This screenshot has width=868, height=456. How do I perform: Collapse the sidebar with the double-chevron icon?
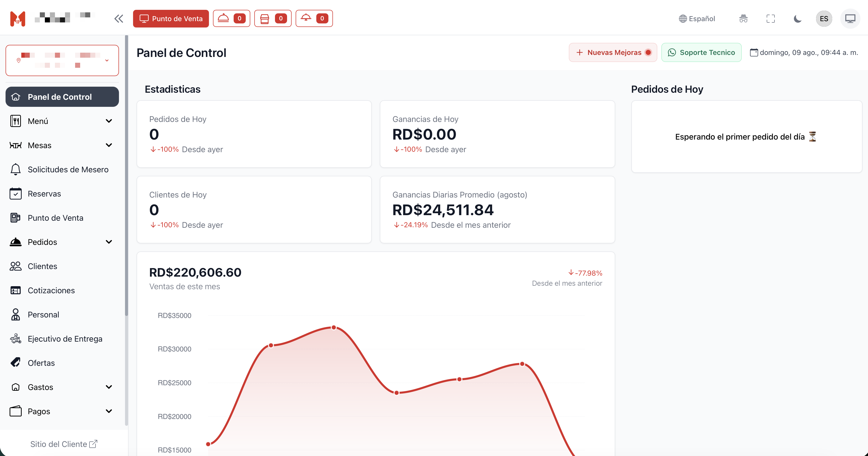[x=119, y=19]
